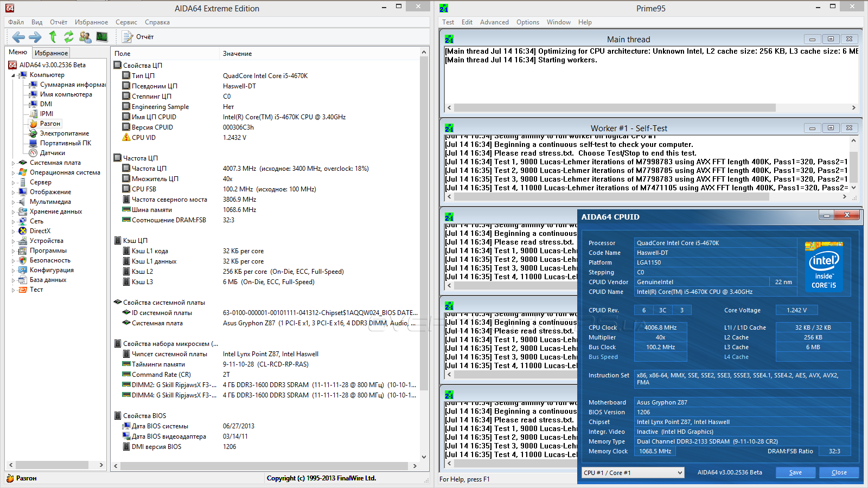Collapse the Компьютер tree node

coord(14,75)
